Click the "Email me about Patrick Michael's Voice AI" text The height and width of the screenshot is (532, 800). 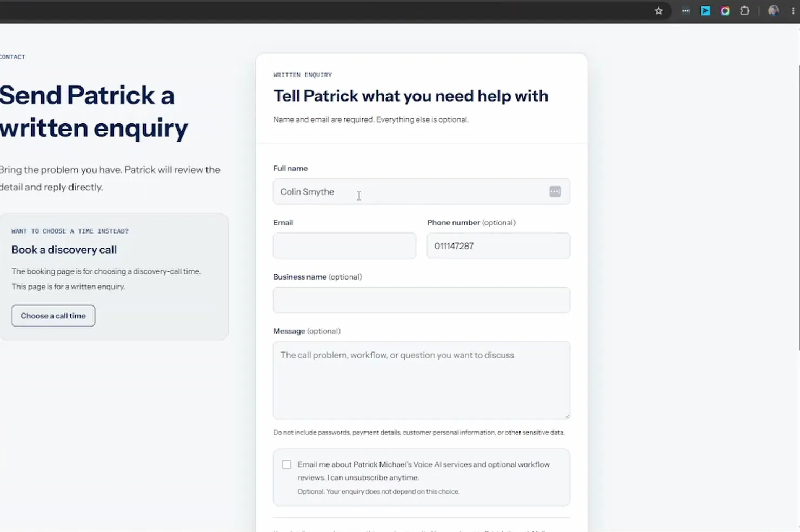423,471
